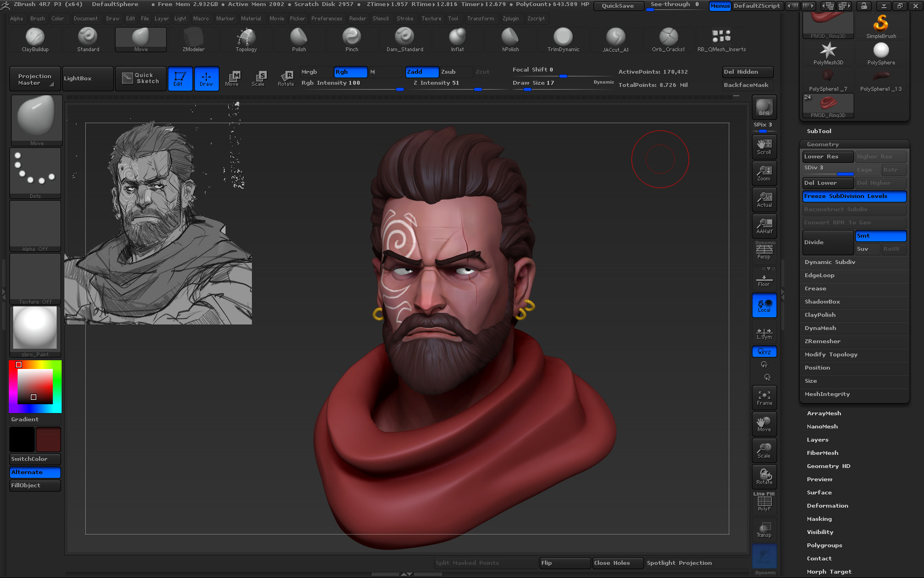
Task: Select the Pinch brush
Action: tap(352, 39)
